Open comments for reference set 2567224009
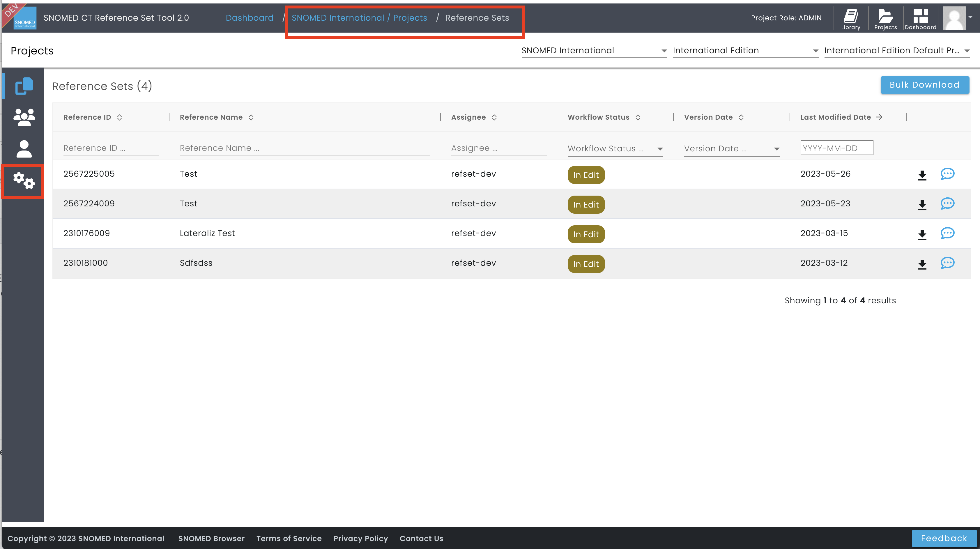 pyautogui.click(x=947, y=203)
